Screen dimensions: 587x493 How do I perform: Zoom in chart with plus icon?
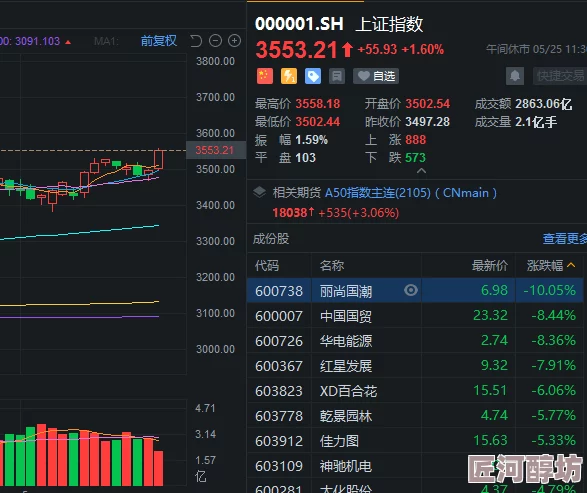[x=234, y=40]
